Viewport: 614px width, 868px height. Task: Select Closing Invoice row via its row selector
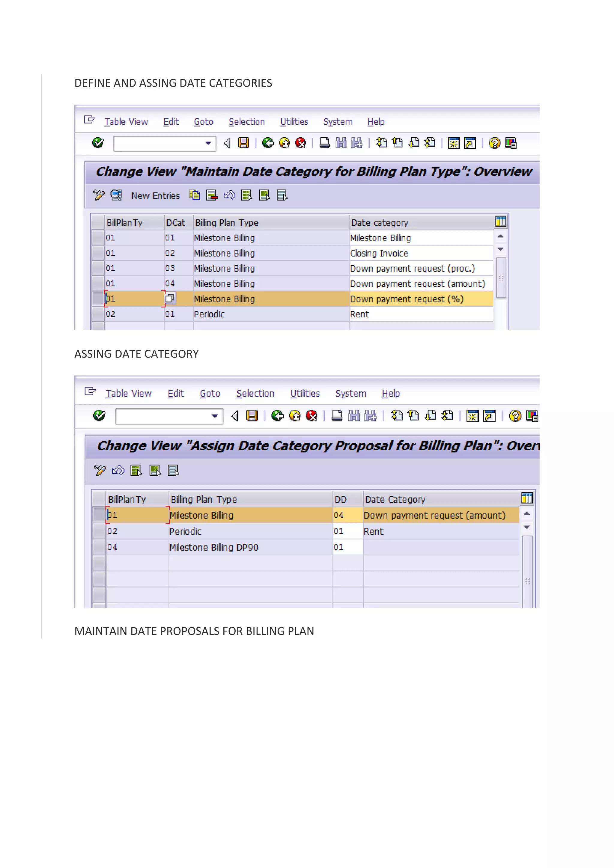click(98, 253)
